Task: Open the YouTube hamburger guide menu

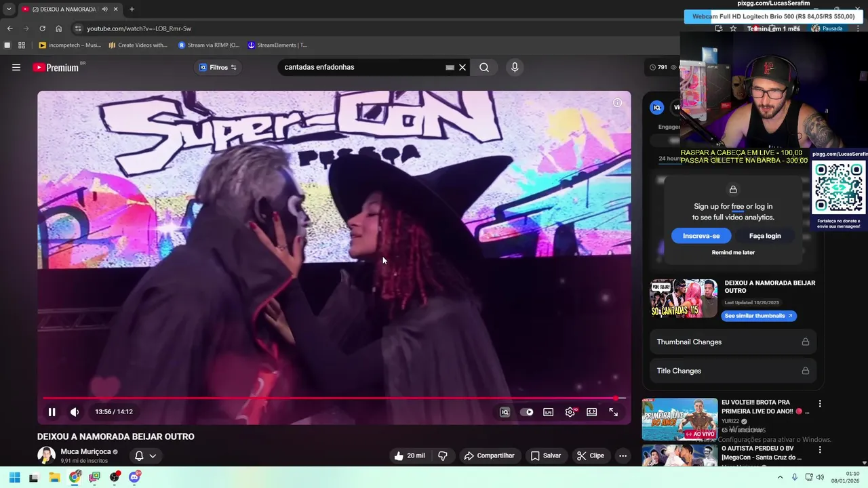Action: (x=16, y=67)
